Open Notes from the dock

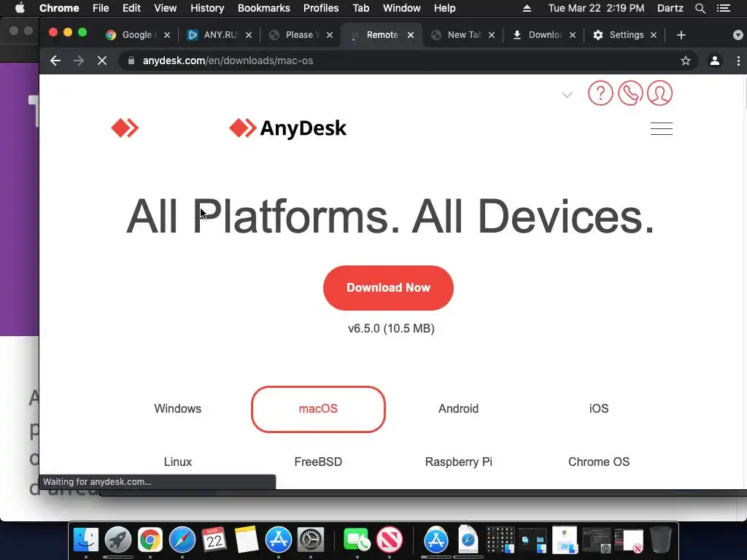(247, 540)
